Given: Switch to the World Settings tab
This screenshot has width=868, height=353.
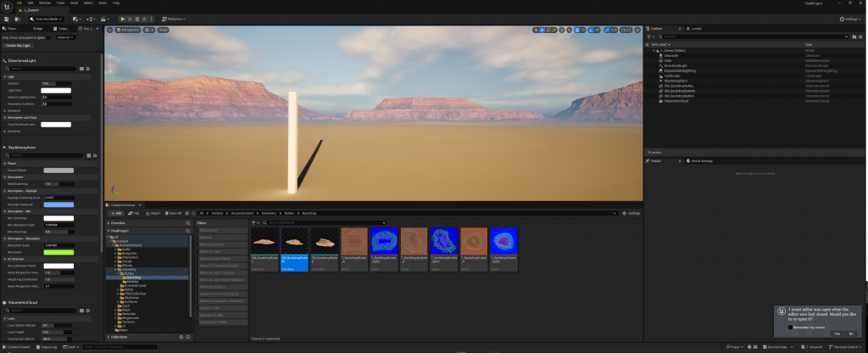Looking at the screenshot, I should click(699, 160).
